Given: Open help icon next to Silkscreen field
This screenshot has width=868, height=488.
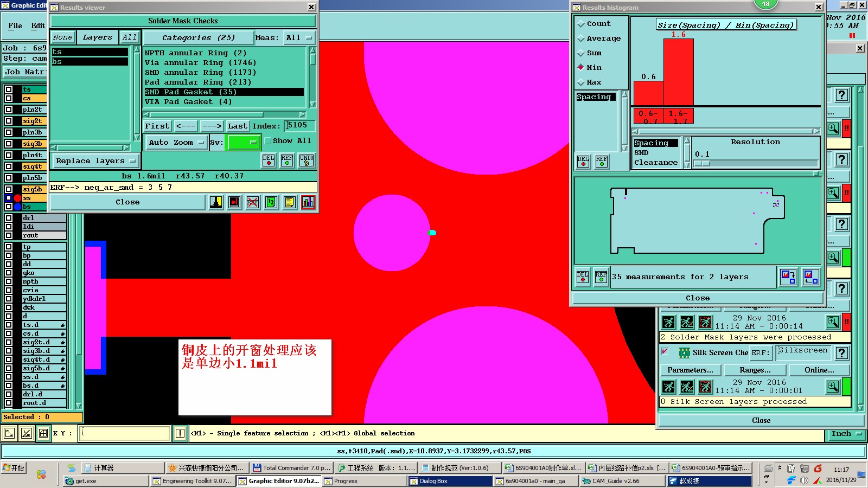Looking at the screenshot, I should 841,353.
